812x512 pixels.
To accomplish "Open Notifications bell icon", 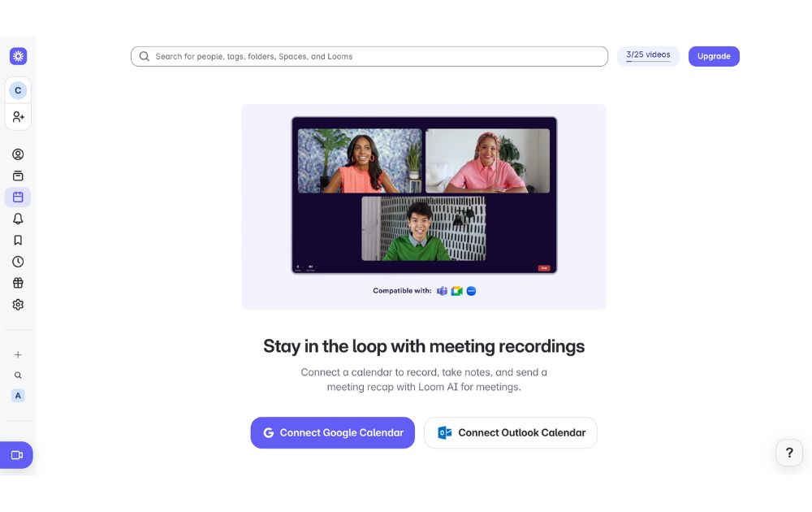I will click(18, 219).
